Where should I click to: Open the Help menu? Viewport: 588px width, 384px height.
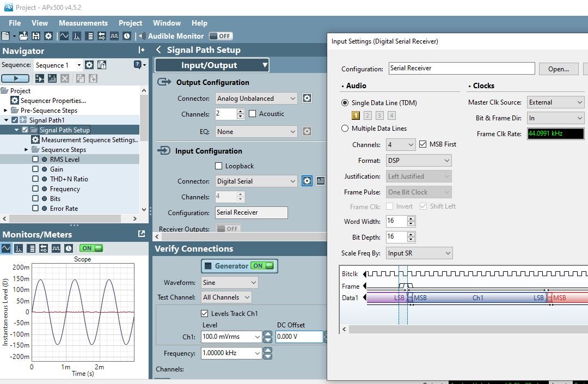point(199,23)
